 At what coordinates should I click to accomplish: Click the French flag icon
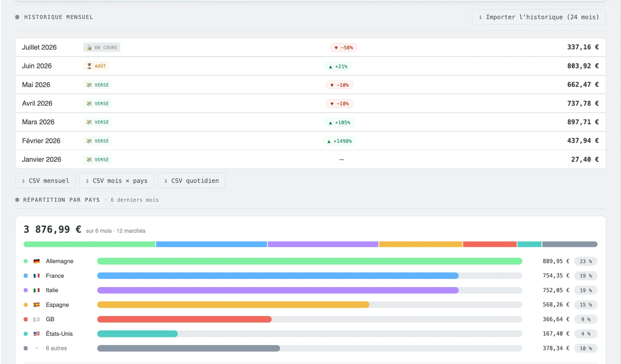tap(36, 276)
